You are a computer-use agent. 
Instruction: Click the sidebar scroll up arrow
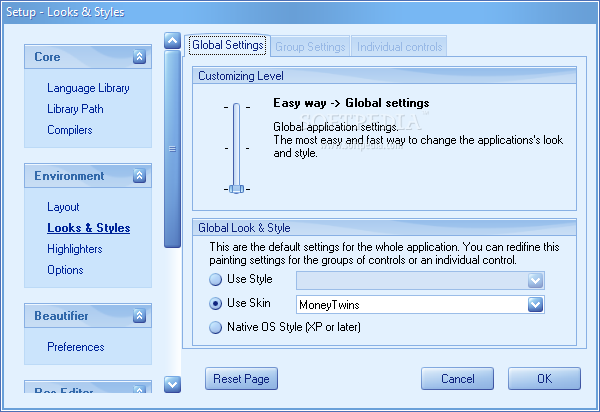pyautogui.click(x=173, y=40)
